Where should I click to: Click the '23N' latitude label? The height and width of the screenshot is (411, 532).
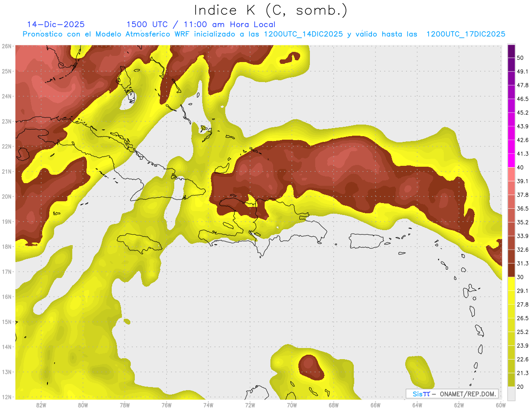7,121
